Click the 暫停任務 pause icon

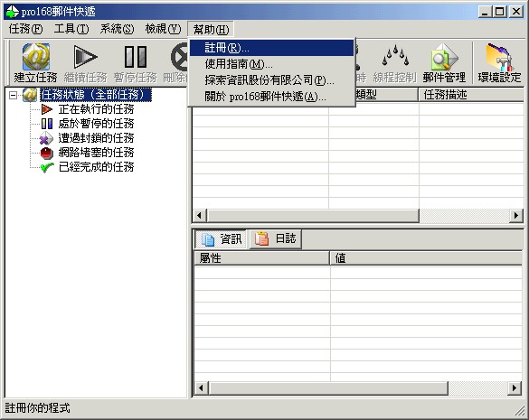[136, 63]
